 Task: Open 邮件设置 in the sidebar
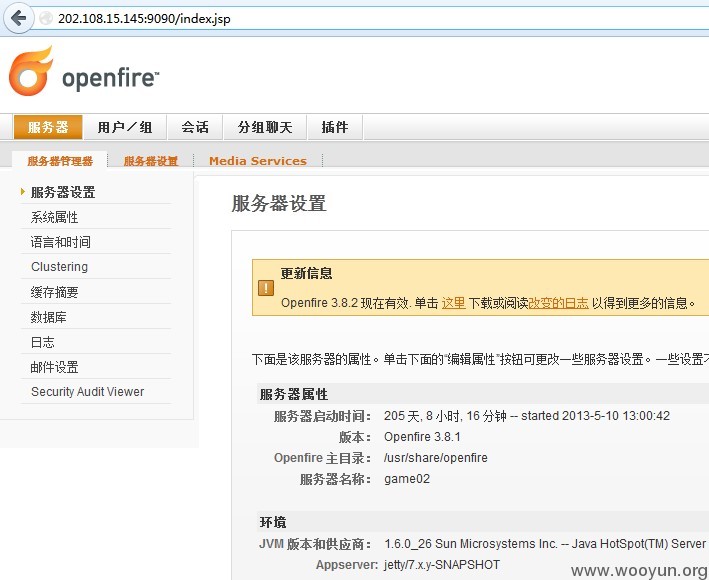(x=54, y=367)
